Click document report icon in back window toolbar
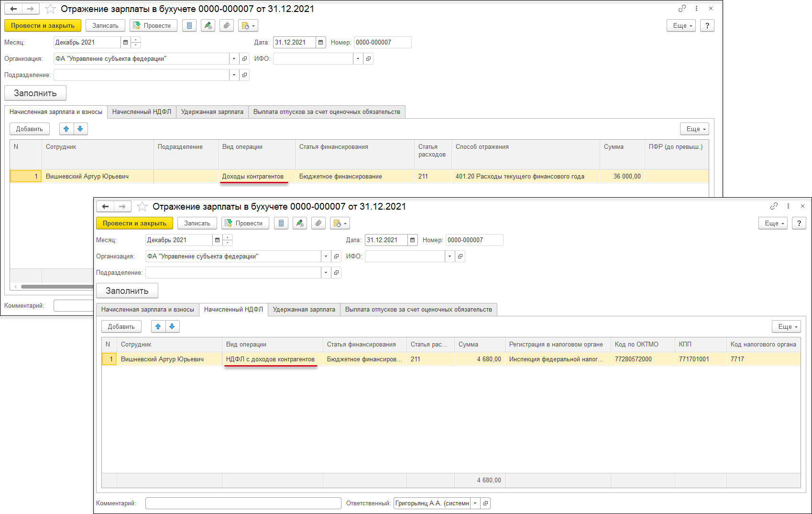 (x=189, y=25)
